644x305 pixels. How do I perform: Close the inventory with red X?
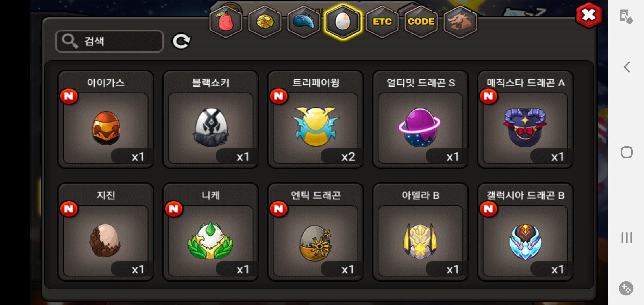589,15
